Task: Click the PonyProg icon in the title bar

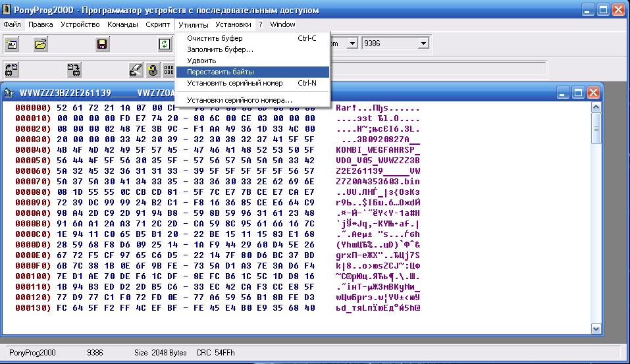Action: click(6, 9)
